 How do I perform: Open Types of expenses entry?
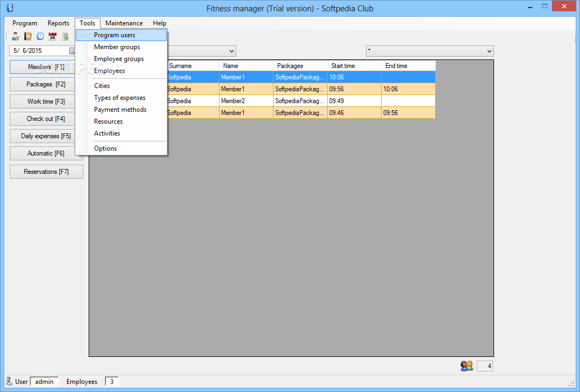tap(121, 98)
